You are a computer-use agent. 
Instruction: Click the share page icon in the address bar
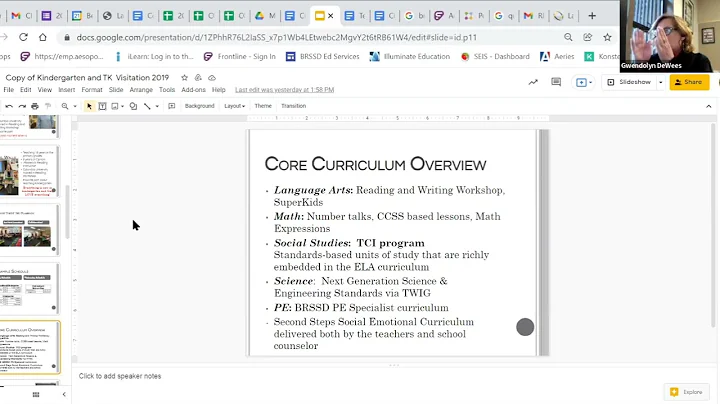(x=588, y=37)
